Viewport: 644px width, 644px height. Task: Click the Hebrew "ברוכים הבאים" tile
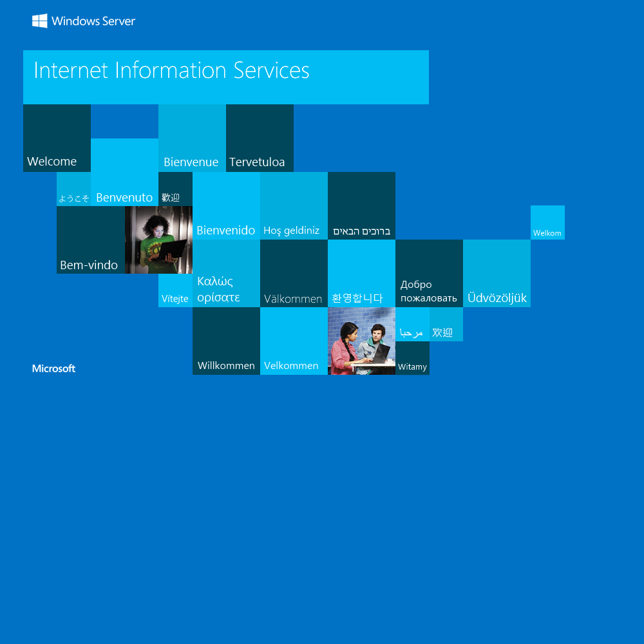pos(361,206)
